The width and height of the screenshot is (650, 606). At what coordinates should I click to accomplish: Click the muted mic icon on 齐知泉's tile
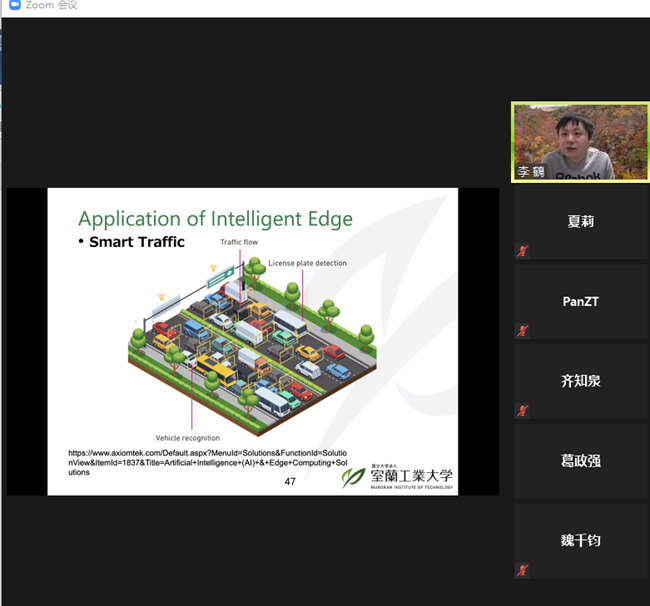click(x=521, y=410)
